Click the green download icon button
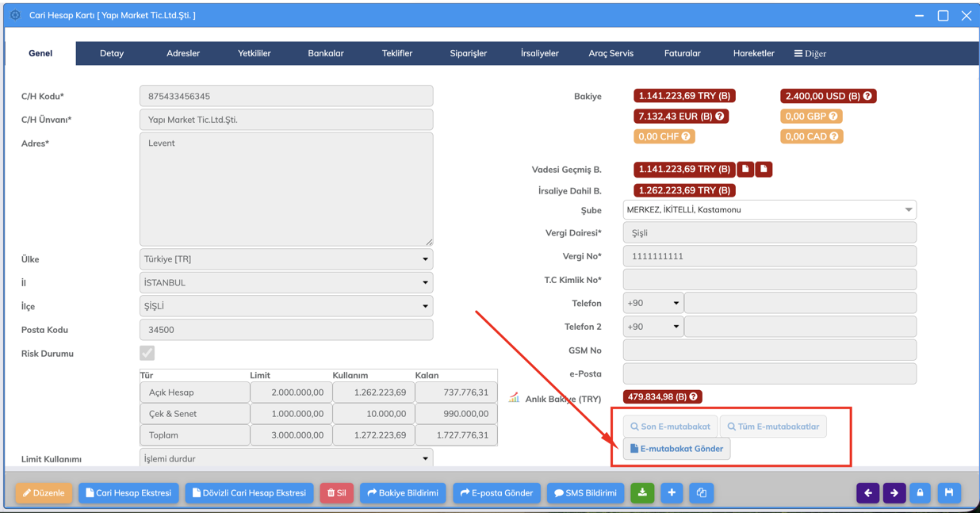 (642, 493)
